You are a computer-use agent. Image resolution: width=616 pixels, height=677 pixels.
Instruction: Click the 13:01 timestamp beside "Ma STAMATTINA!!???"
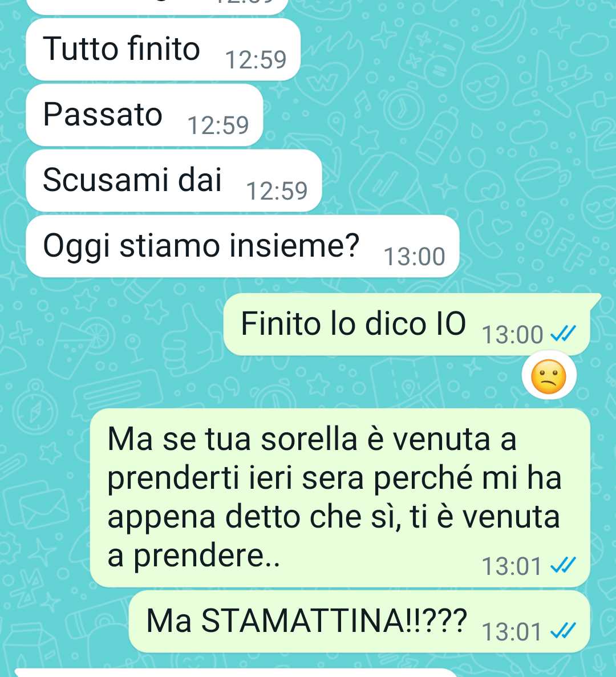512,633
